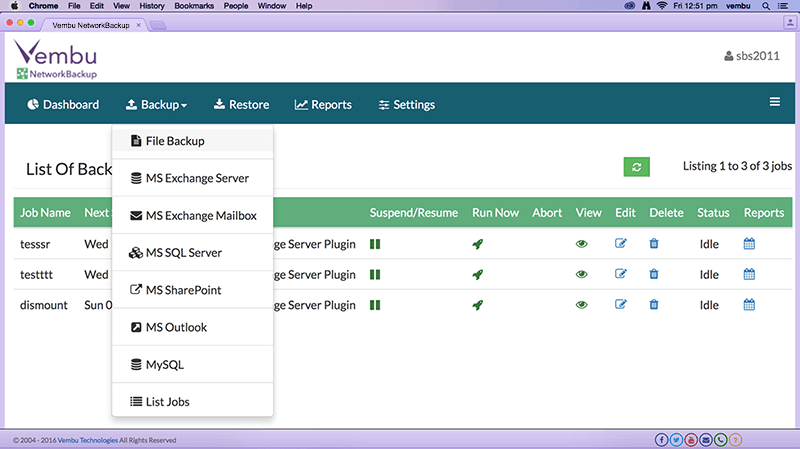The width and height of the screenshot is (800, 449).
Task: Open Settings in navigation bar
Action: click(407, 105)
